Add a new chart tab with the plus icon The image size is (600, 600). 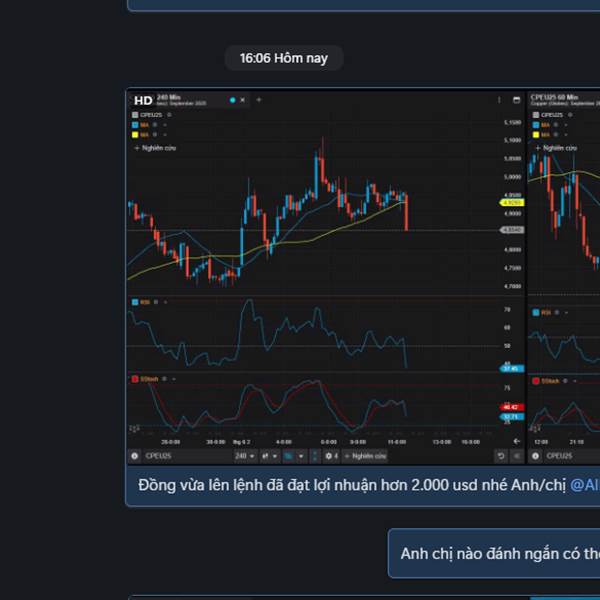259,100
